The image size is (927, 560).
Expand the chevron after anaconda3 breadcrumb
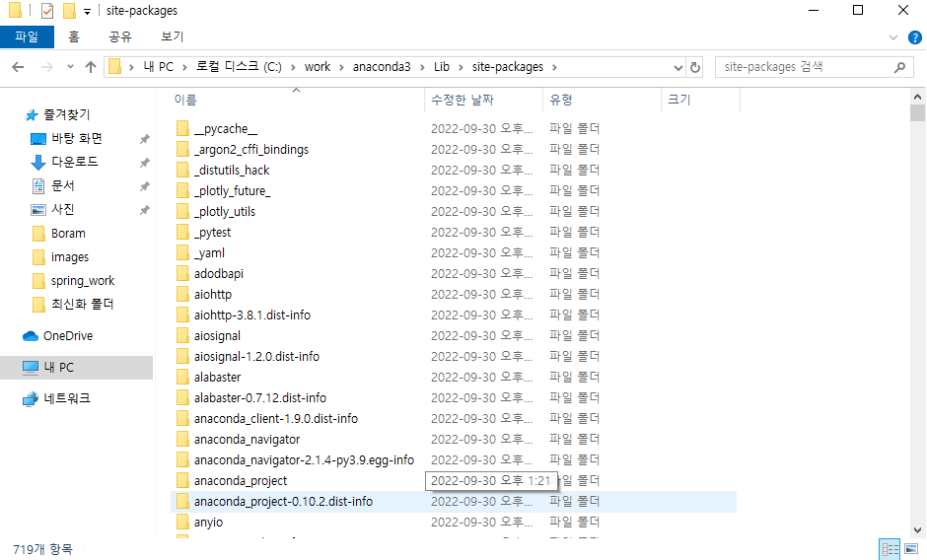(x=422, y=67)
